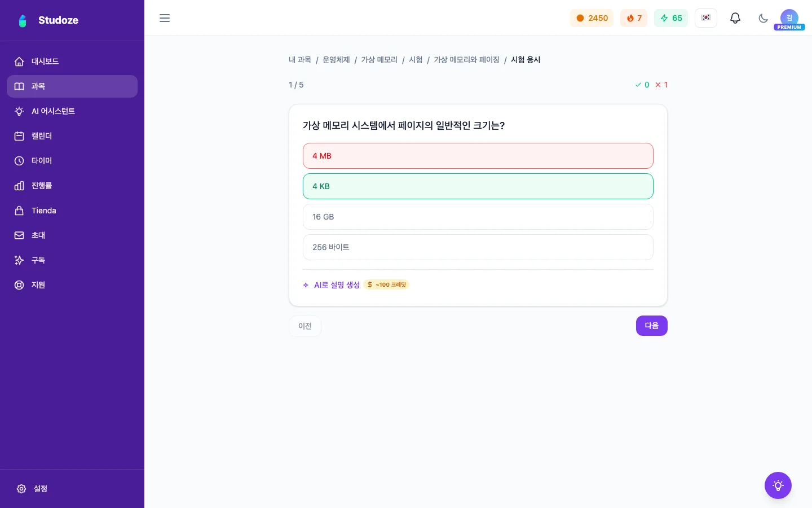The height and width of the screenshot is (508, 812).
Task: Toggle the hamburger menu icon
Action: [165, 18]
